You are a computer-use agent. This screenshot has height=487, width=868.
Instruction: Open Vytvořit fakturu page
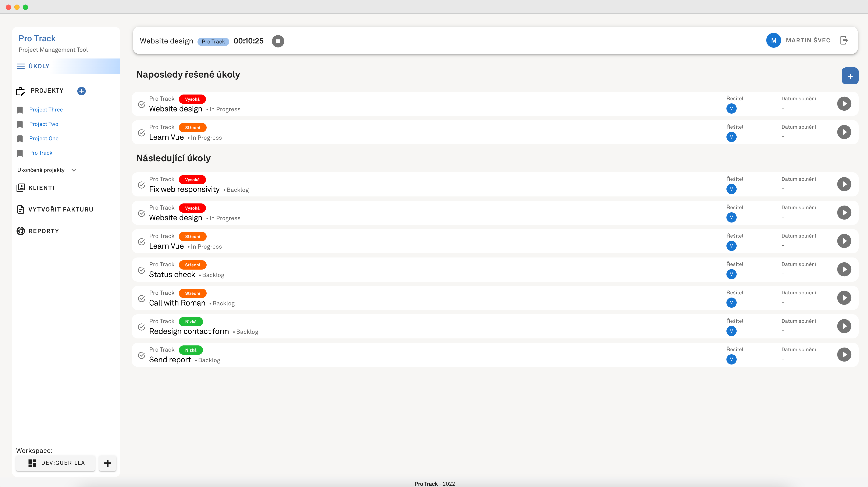(60, 210)
